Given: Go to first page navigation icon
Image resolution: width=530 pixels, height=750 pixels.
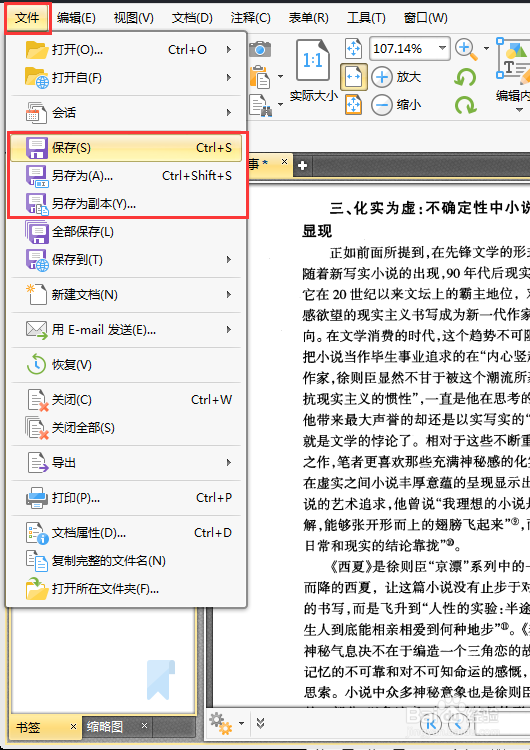Looking at the screenshot, I should pyautogui.click(x=431, y=724).
